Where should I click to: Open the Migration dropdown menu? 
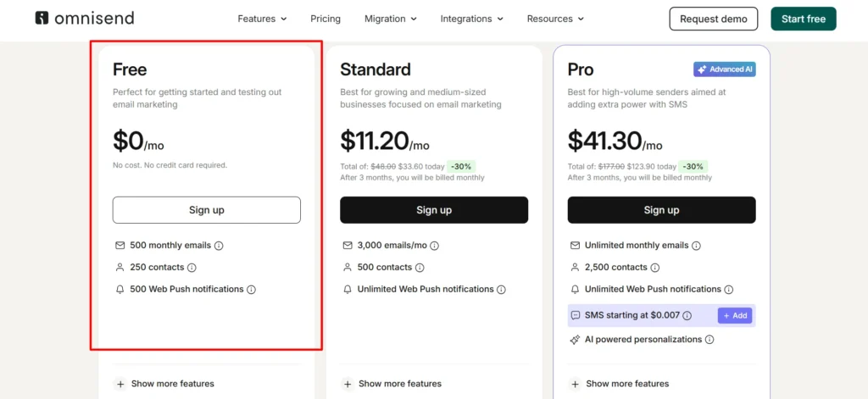391,19
